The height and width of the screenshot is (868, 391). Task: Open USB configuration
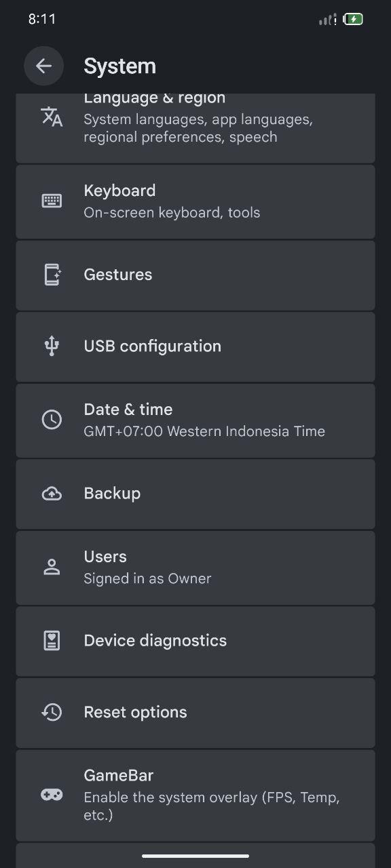coord(195,347)
